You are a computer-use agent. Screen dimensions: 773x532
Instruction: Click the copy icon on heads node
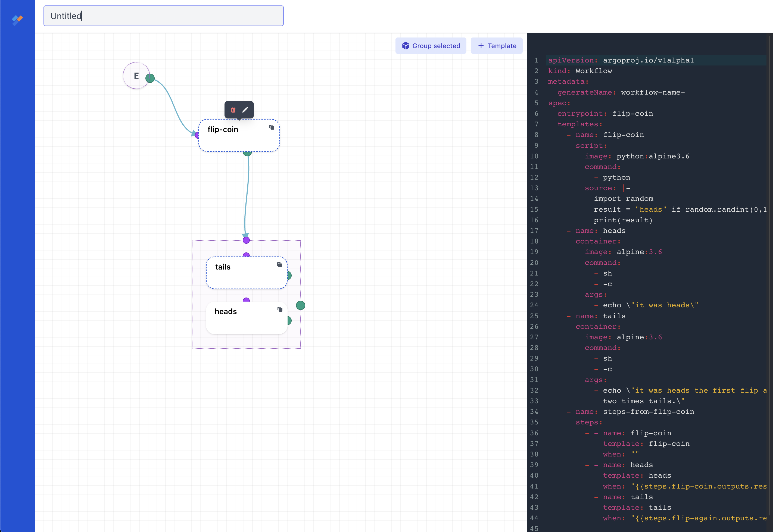point(280,310)
